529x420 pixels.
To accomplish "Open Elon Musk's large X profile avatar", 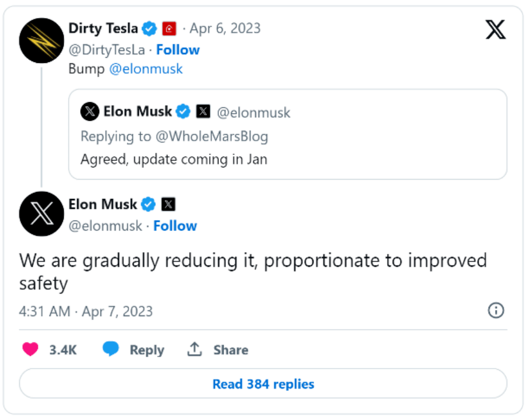I will point(41,213).
